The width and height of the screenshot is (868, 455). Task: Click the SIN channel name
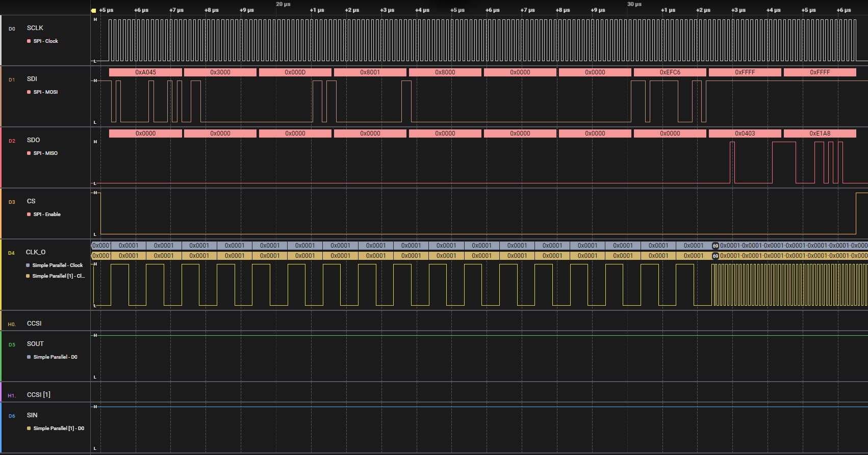(x=32, y=415)
